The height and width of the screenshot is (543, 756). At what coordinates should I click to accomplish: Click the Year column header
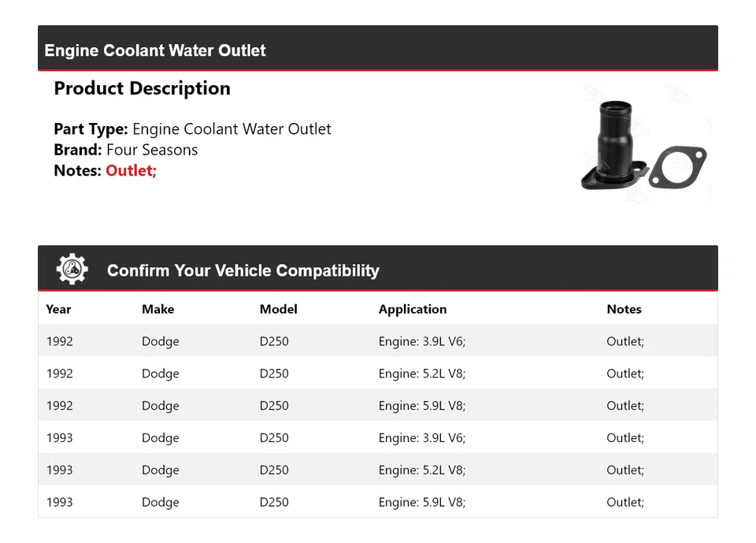coord(58,309)
